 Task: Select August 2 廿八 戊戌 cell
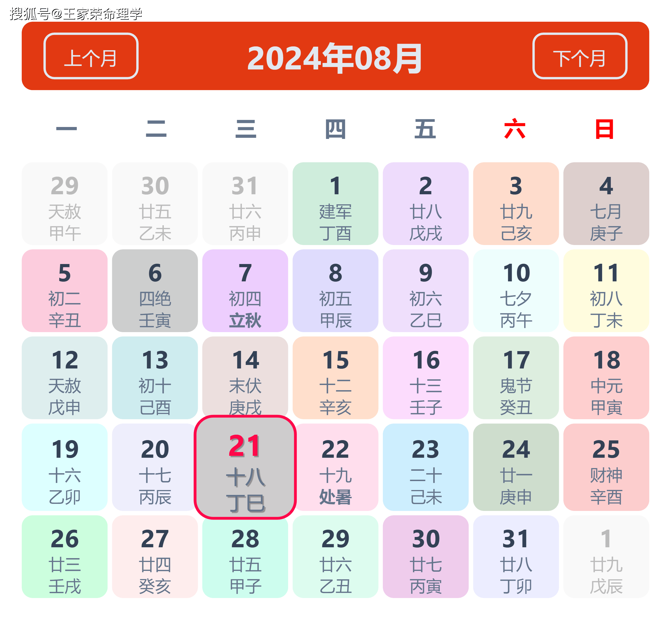(x=426, y=204)
